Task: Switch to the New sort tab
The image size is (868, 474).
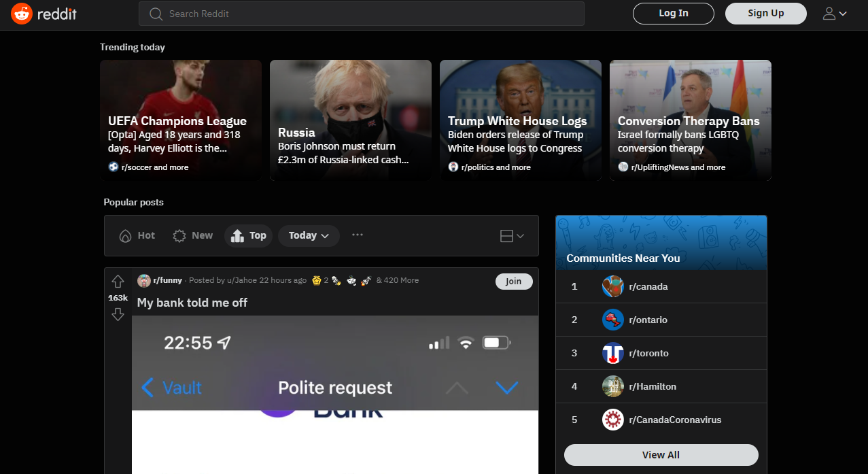Action: click(x=193, y=235)
